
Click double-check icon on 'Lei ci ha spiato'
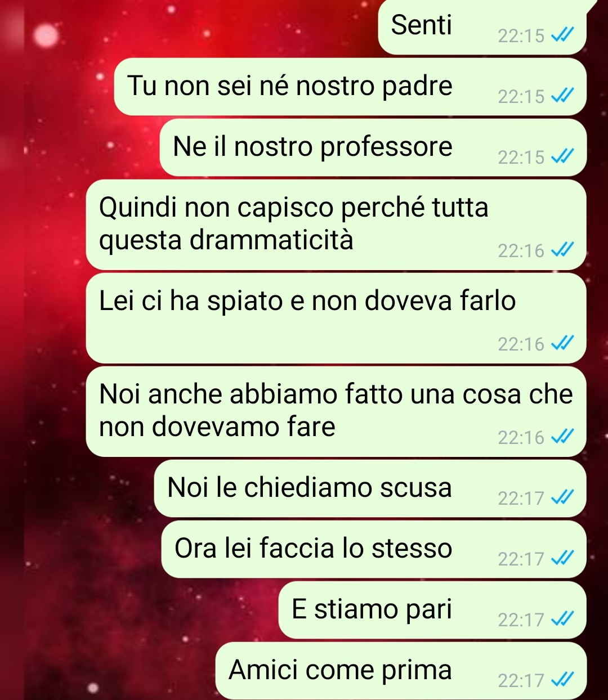point(562,343)
